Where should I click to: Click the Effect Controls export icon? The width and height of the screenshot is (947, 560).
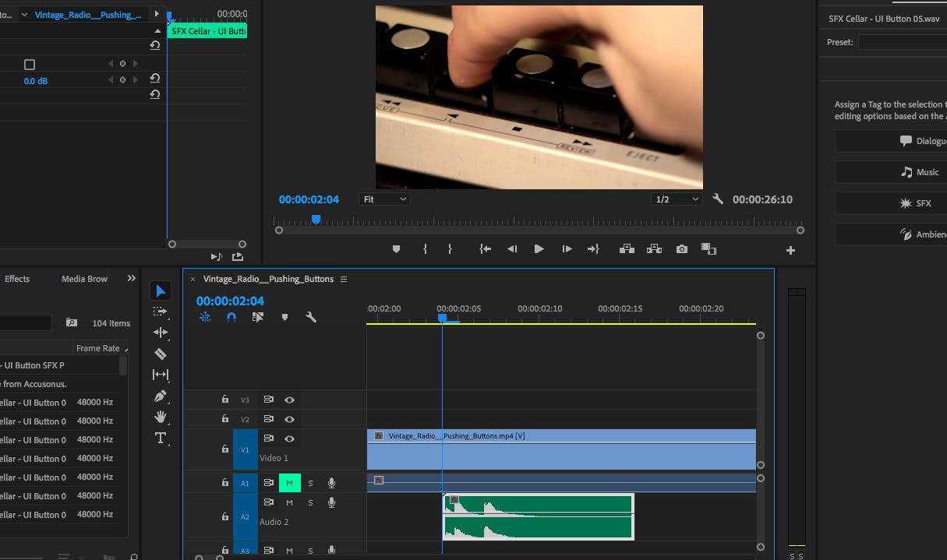[237, 256]
